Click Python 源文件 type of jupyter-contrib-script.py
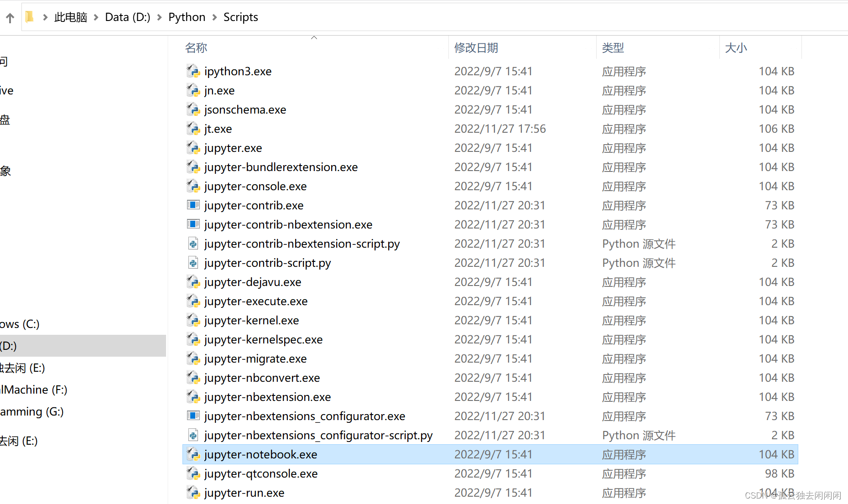Image resolution: width=848 pixels, height=504 pixels. tap(639, 263)
